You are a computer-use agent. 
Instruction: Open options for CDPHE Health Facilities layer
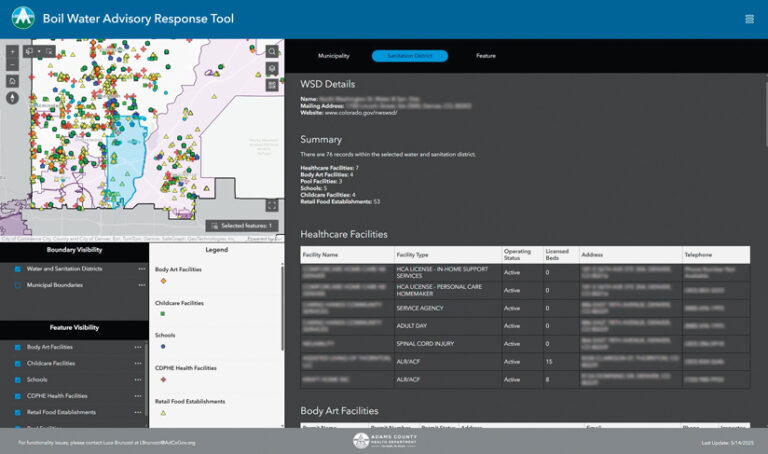[138, 396]
